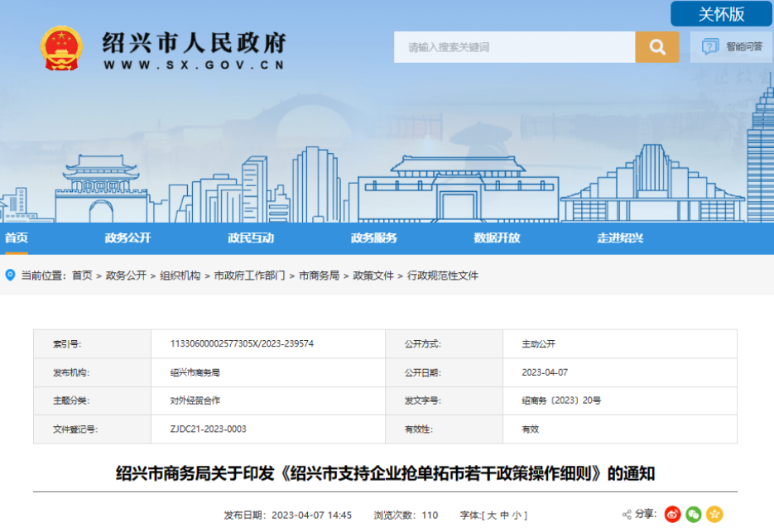Set font size to small (小)
The height and width of the screenshot is (532, 774).
(516, 515)
